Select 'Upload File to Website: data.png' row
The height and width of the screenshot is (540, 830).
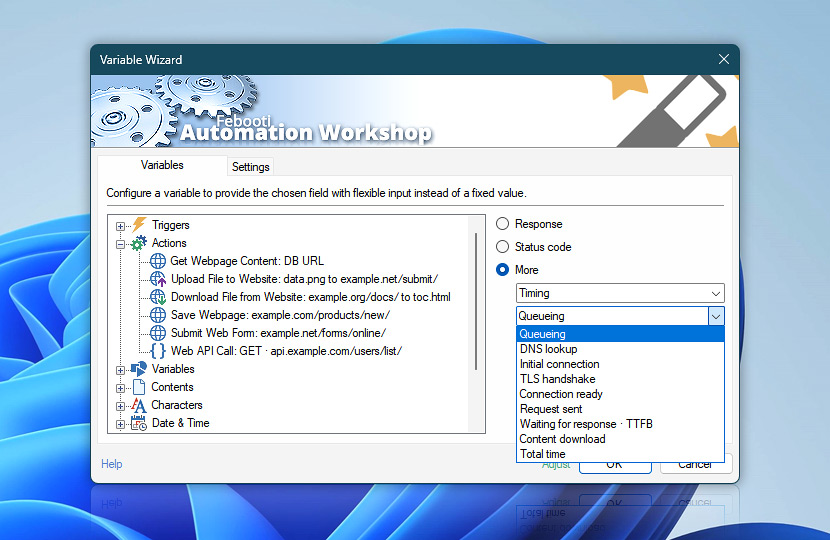point(304,279)
